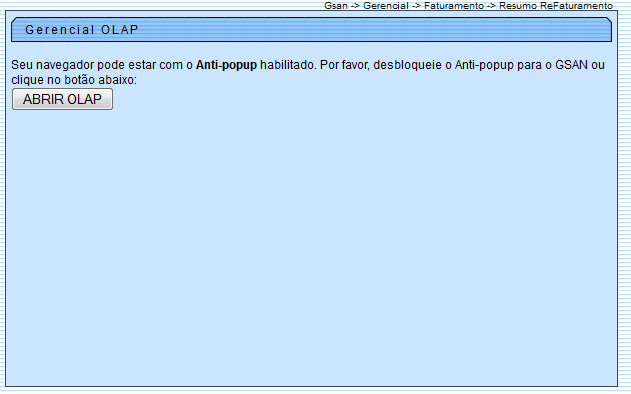
Task: Click the Resumo ReFaturamento breadcrumb text
Action: tap(556, 6)
